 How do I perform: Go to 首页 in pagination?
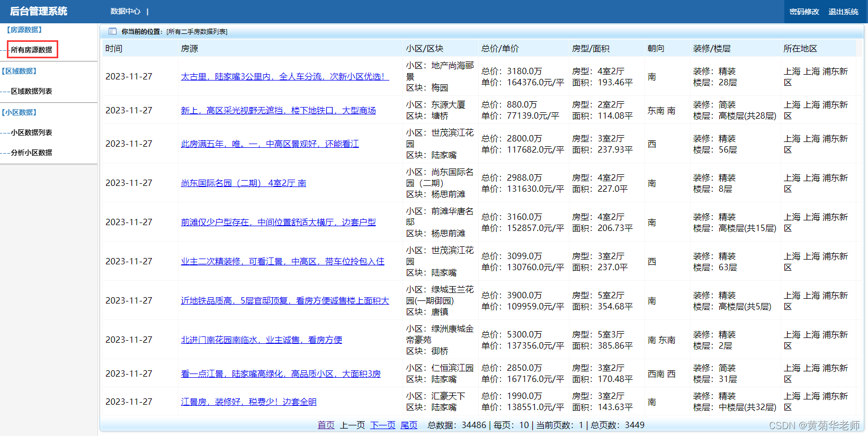point(326,425)
